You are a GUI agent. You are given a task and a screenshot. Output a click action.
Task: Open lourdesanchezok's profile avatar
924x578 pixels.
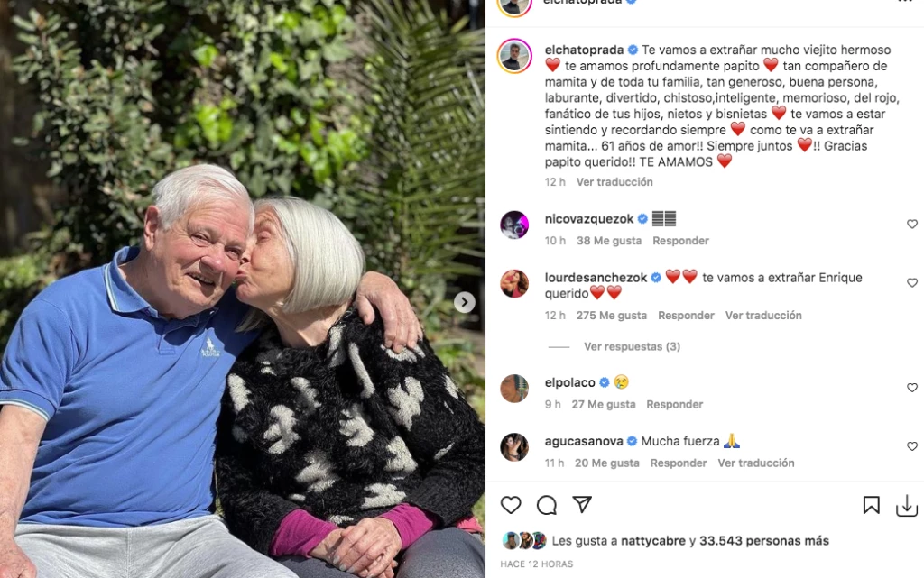tap(514, 284)
